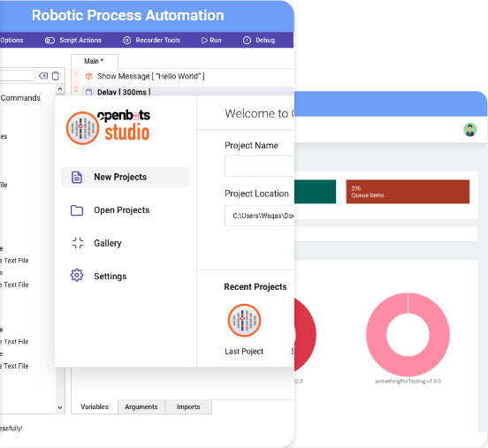Click the up arrow of commands scrollbar
This screenshot has width=488, height=448.
tap(60, 89)
